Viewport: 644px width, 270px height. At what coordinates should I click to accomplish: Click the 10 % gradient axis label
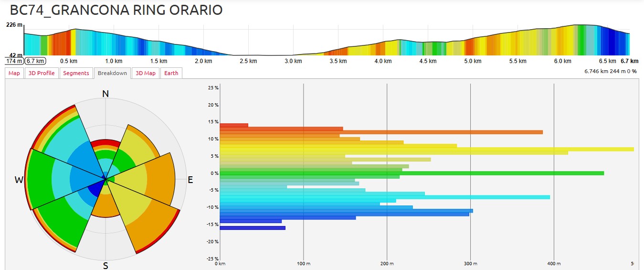point(213,139)
